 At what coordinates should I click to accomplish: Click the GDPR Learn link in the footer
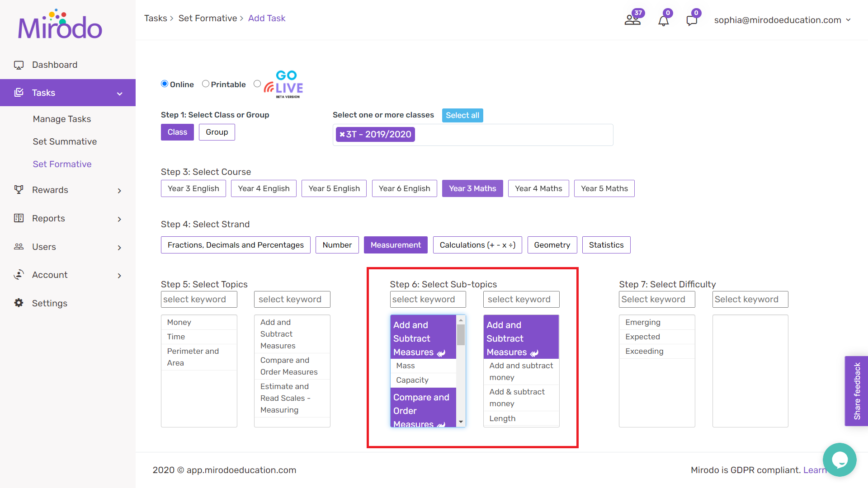(815, 470)
